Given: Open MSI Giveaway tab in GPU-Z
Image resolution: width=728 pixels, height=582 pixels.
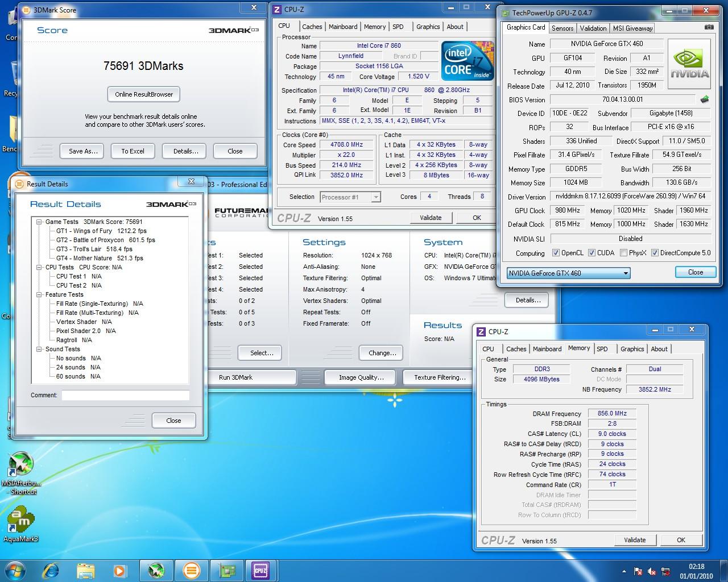Looking at the screenshot, I should 632,28.
